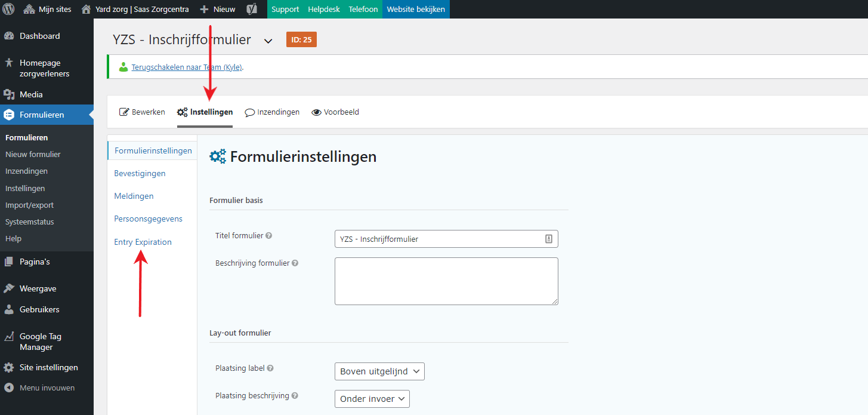Click Terugschakelen naar Team (Kyle) link

coord(187,67)
